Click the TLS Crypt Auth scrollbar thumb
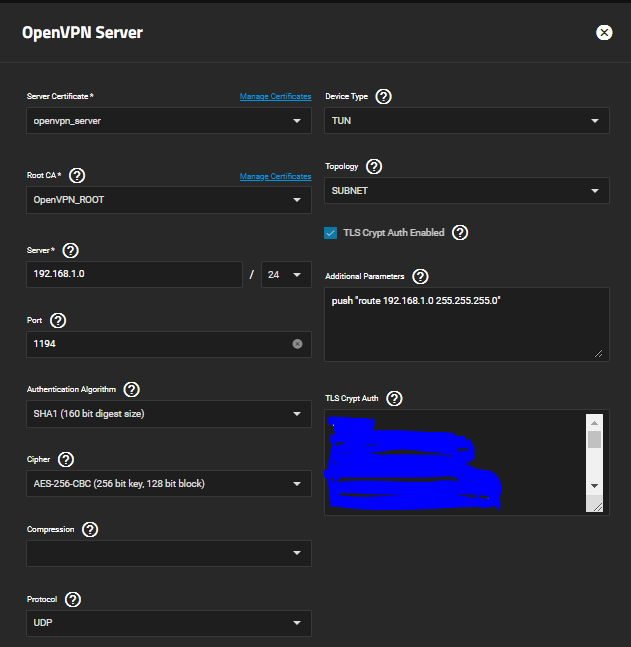This screenshot has height=647, width=631. tap(594, 439)
